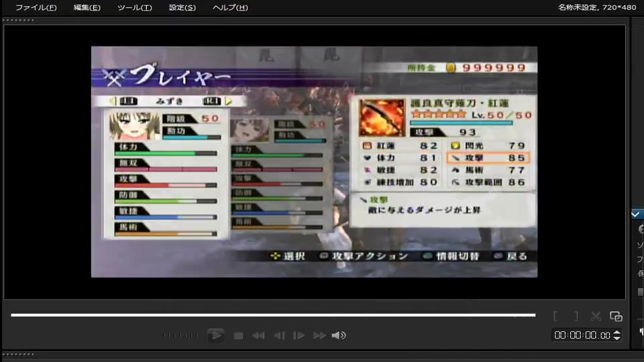Click the preview scrubber bar
The width and height of the screenshot is (644, 362).
273,315
